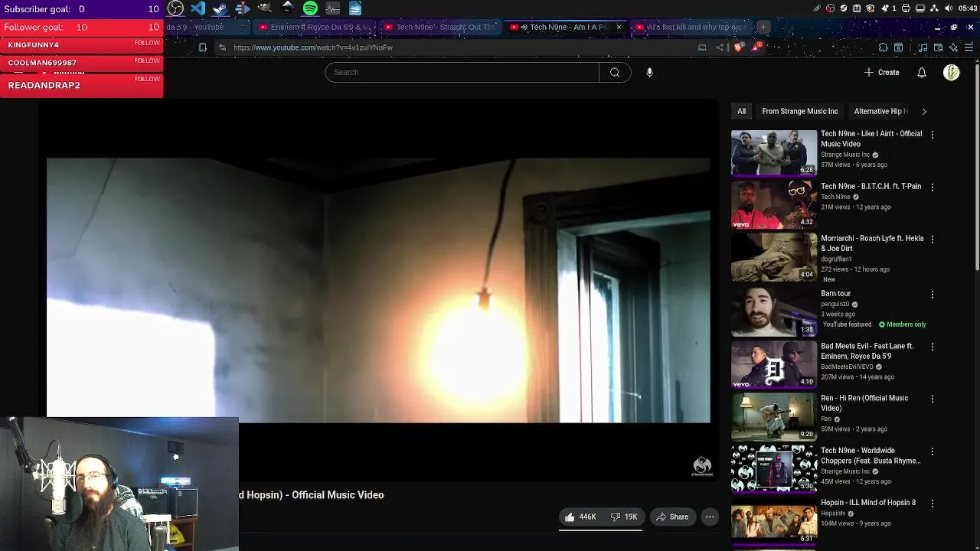Select the All filter chip
This screenshot has height=551, width=980.
(x=741, y=111)
